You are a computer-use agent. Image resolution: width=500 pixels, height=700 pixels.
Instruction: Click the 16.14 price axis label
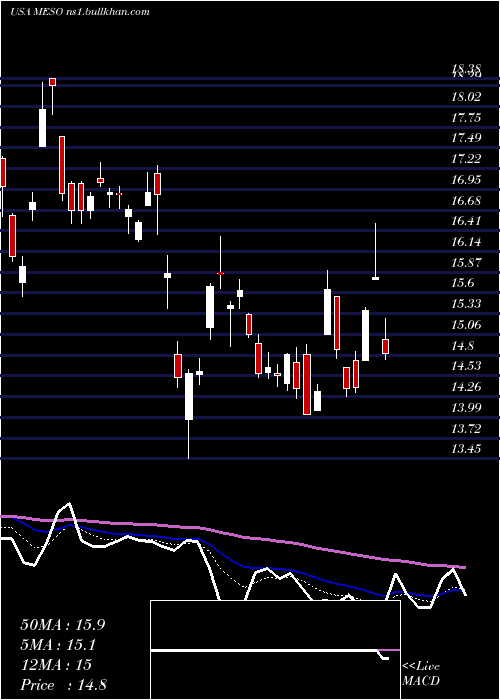click(x=466, y=242)
